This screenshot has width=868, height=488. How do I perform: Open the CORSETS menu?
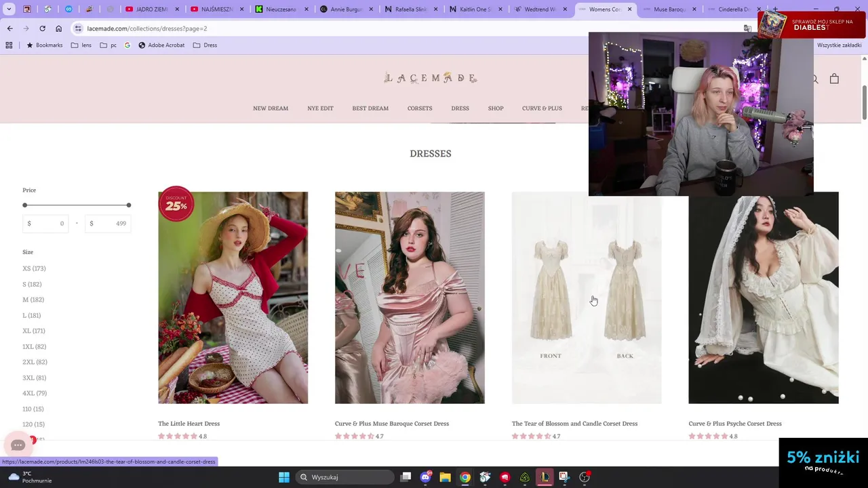[x=420, y=108]
